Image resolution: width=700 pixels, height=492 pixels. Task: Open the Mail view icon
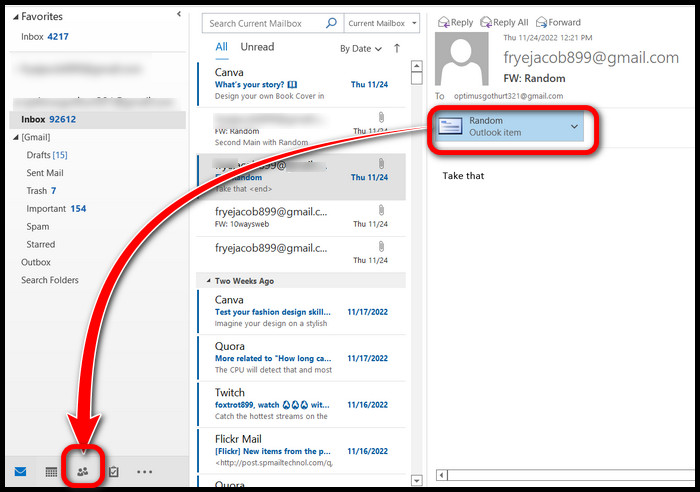(21, 471)
